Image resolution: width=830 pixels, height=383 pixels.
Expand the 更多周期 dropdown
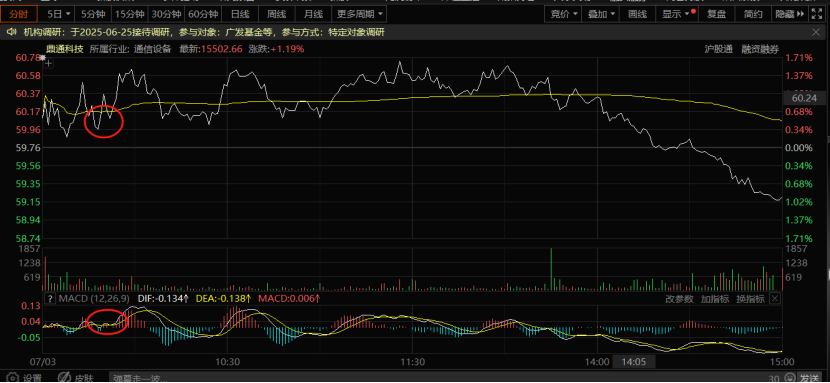click(359, 14)
